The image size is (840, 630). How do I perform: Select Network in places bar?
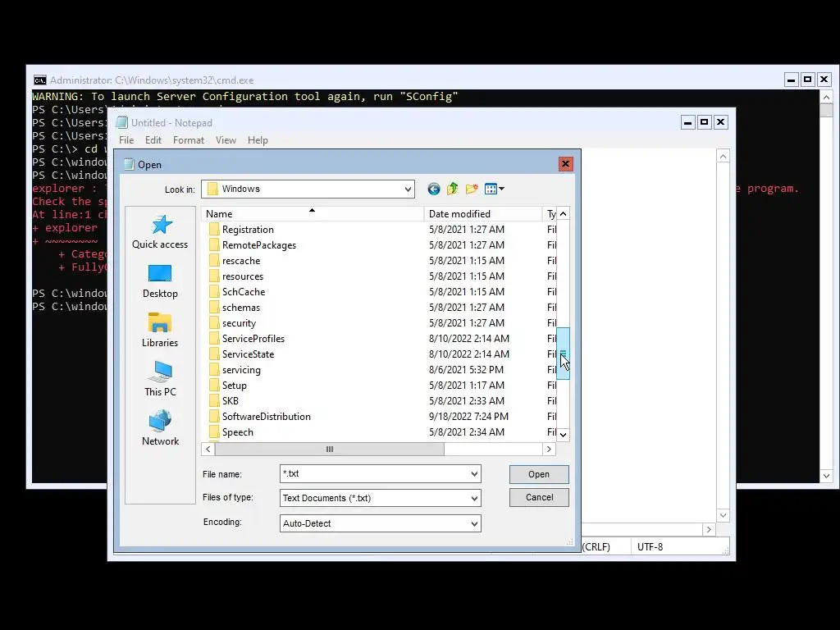point(160,428)
